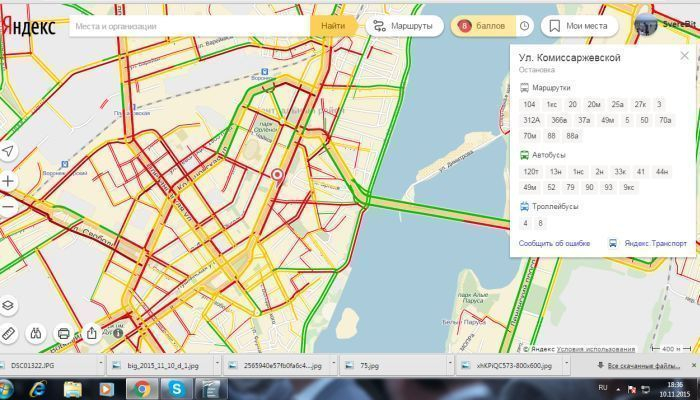Open the Маршруты routes panel
This screenshot has width=700, height=400.
pyautogui.click(x=404, y=25)
